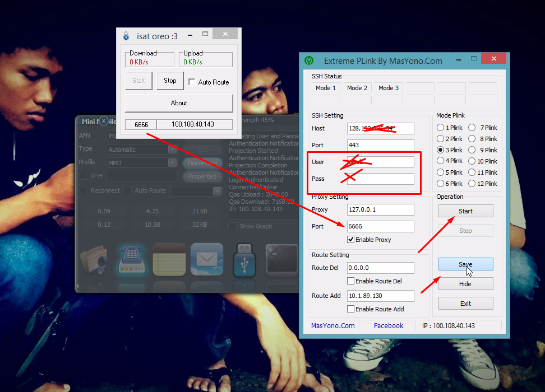Open the Facebook link at the bottom

pyautogui.click(x=389, y=325)
